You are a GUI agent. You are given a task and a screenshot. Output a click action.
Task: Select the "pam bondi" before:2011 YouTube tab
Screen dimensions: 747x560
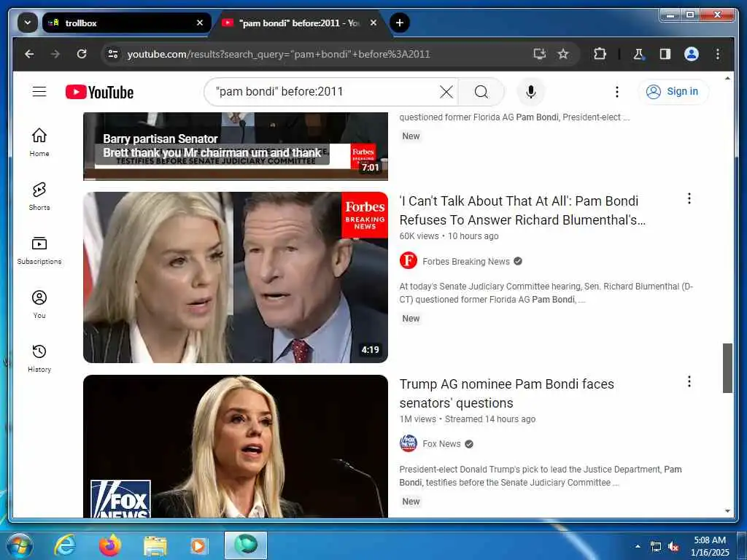pos(300,23)
